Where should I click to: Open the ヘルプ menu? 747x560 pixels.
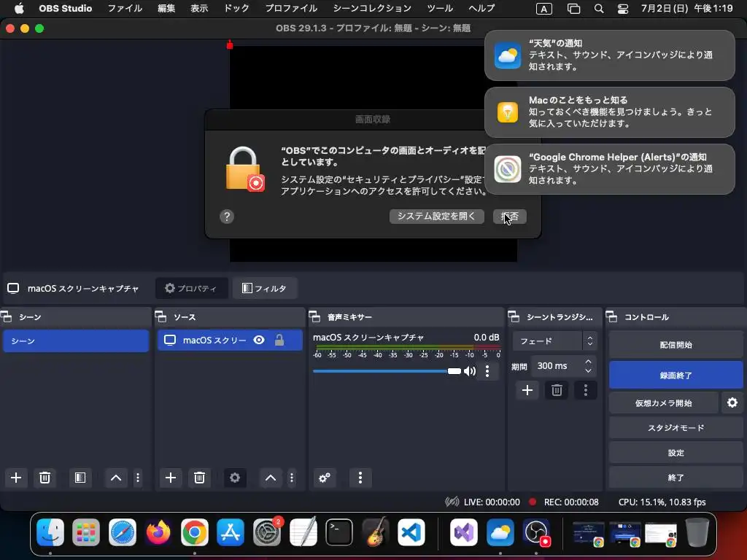pyautogui.click(x=481, y=8)
